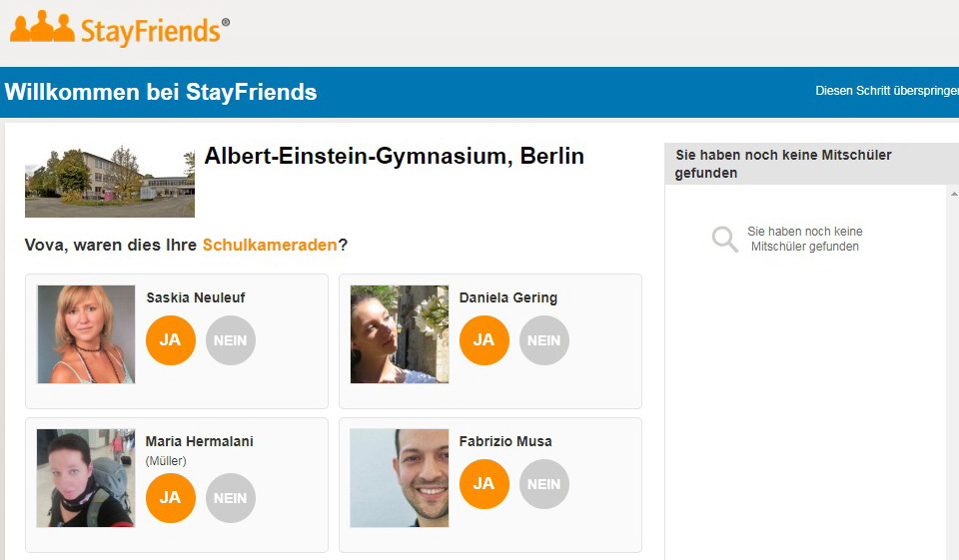
Task: Choose NEIN for Fabrizio Musa
Action: pos(544,484)
